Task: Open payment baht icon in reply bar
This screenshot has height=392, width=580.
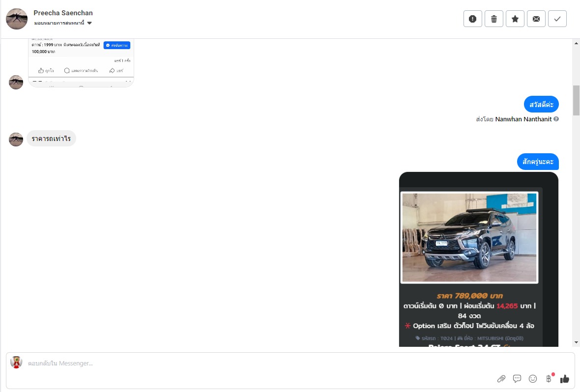Action: click(x=549, y=379)
